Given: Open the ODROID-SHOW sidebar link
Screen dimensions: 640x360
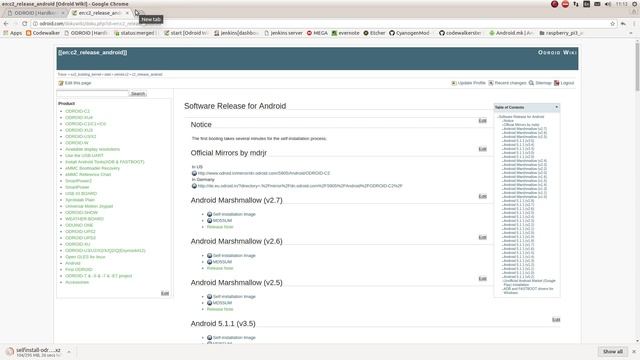Looking at the screenshot, I should 82,213.
